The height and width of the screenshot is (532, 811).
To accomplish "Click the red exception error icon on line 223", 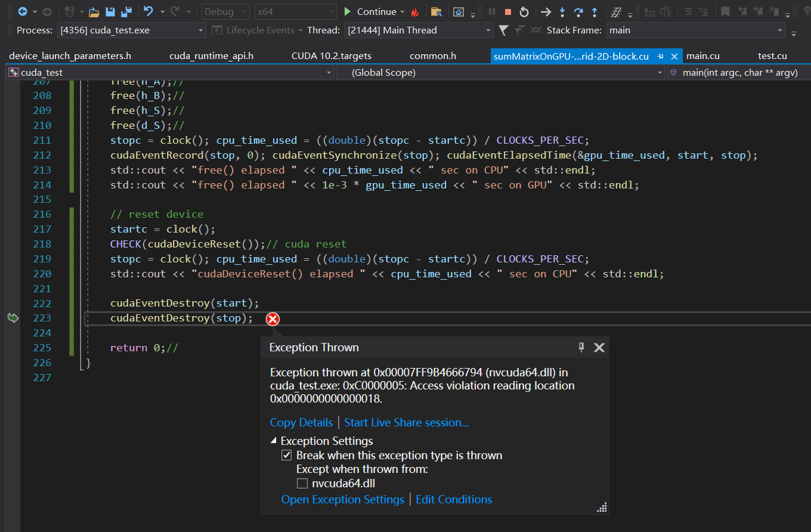I will tap(273, 319).
